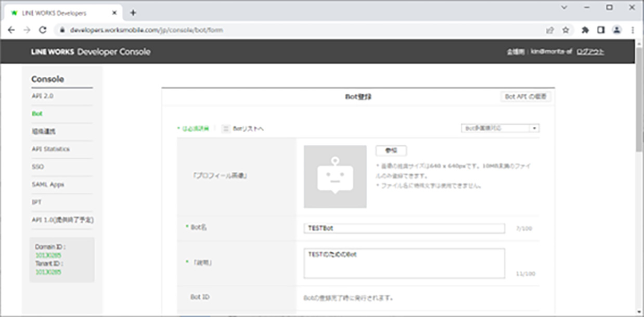Screen dimensions: 644x317
Task: Click the bot profile image placeholder
Action: pyautogui.click(x=335, y=176)
